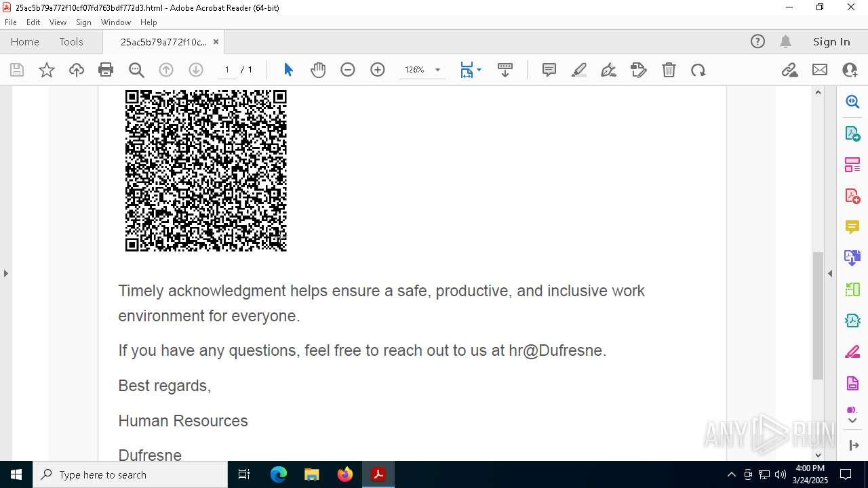Open zoom level dropdown

tap(437, 70)
